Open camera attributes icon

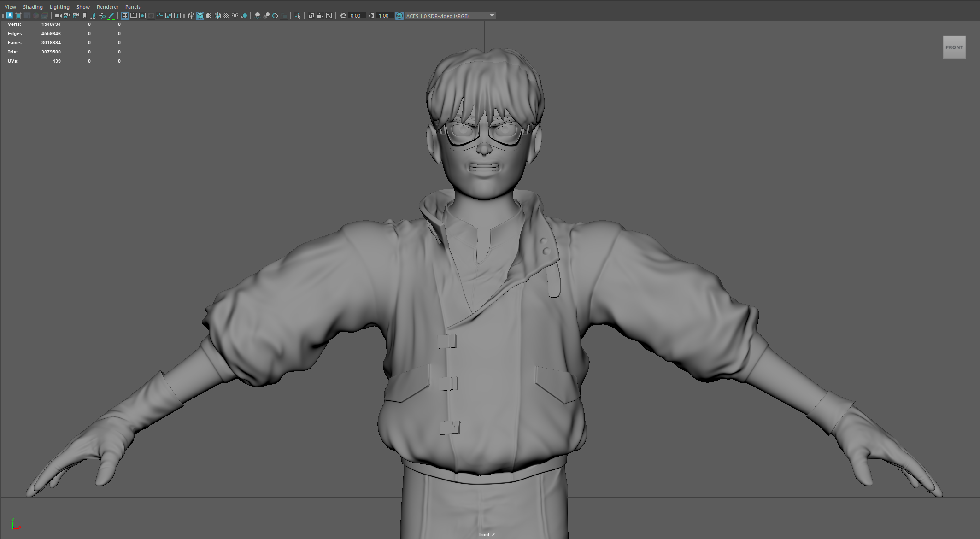point(76,16)
